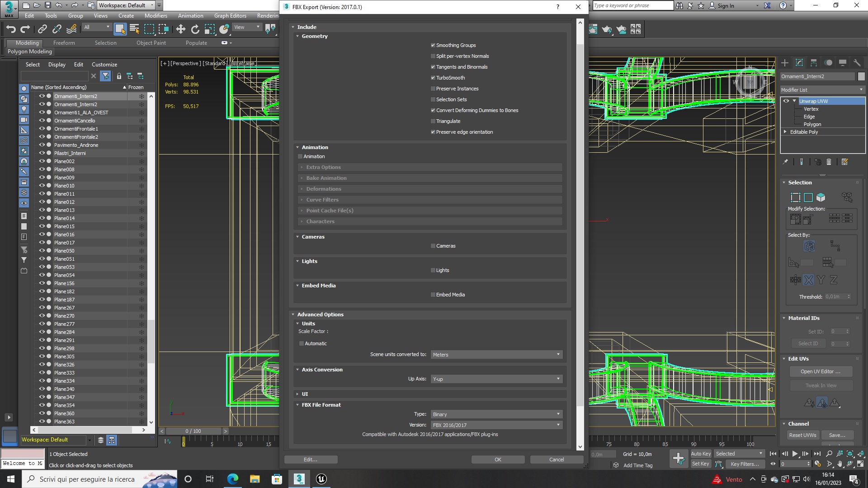The width and height of the screenshot is (868, 488).
Task: Disable TurboSmooth export option
Action: click(433, 78)
